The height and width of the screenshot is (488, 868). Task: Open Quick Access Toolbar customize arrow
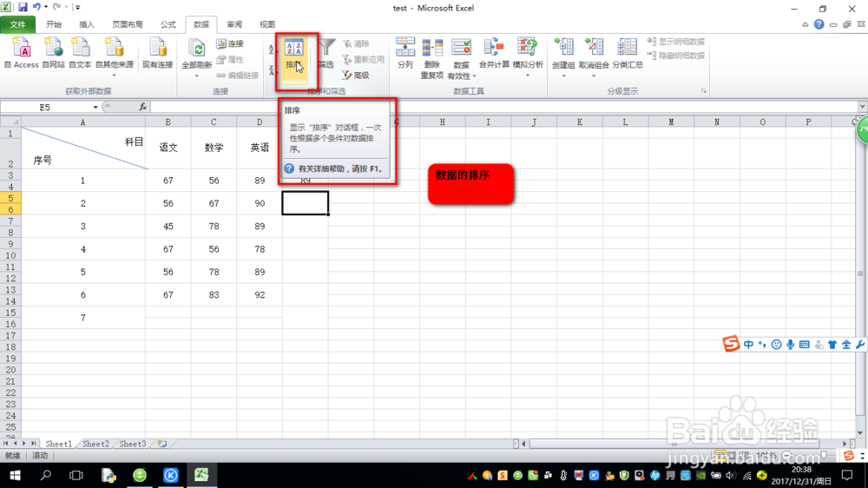click(x=77, y=7)
